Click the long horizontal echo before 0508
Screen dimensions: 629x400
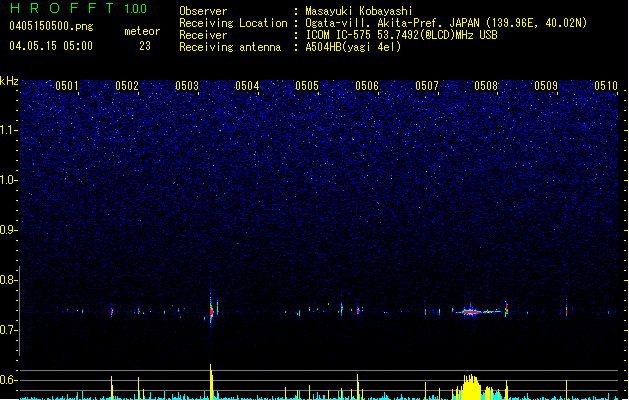(477, 311)
